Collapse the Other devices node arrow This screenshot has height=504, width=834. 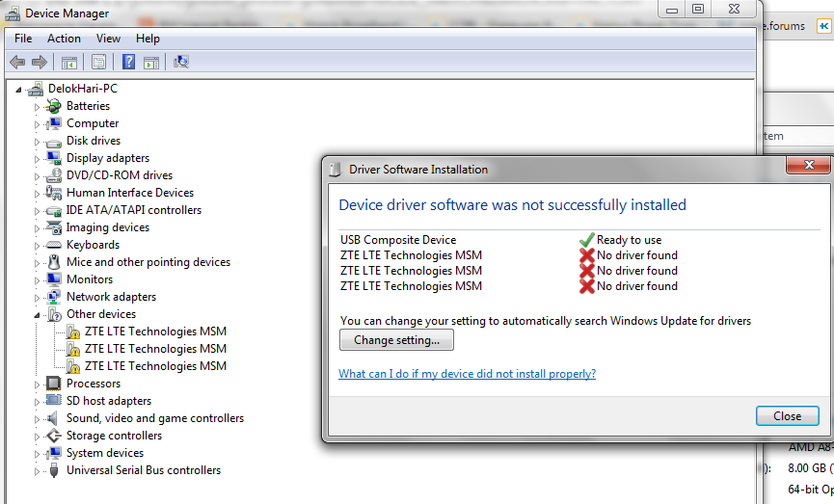pyautogui.click(x=38, y=315)
